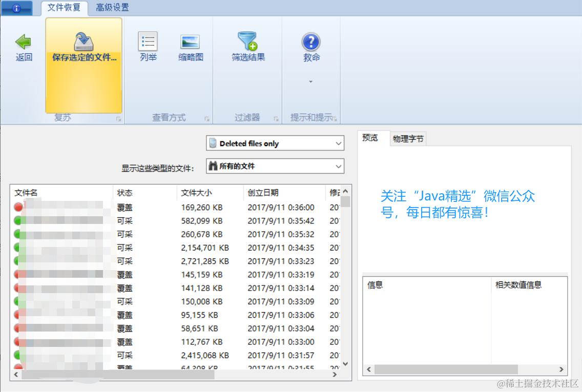Image resolution: width=582 pixels, height=392 pixels.
Task: Select the green status icon of the 2,415,068 KB file
Action: (x=18, y=355)
